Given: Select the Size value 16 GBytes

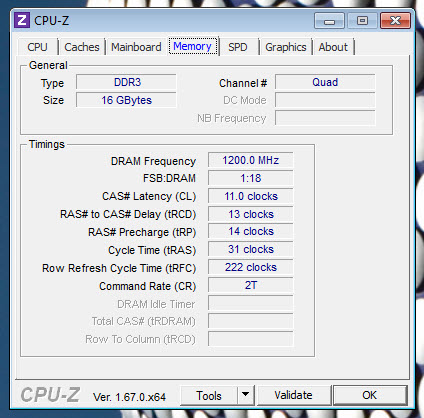Looking at the screenshot, I should click(126, 100).
